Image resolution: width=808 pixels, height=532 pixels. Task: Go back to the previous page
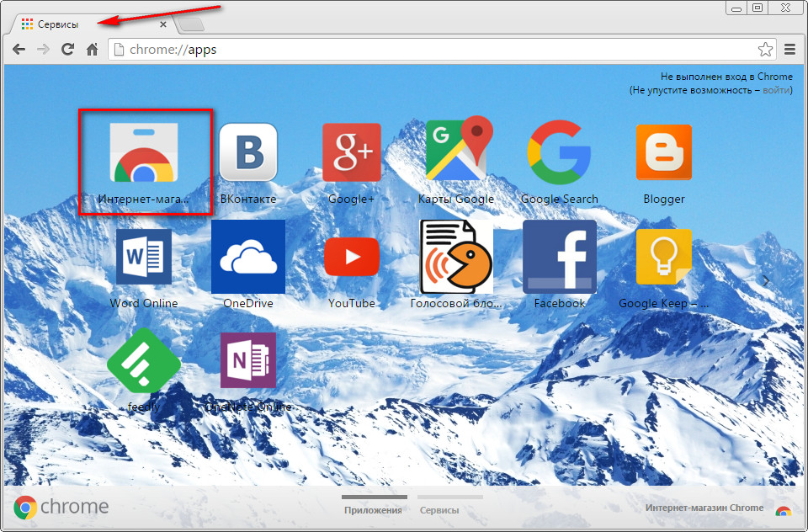(19, 50)
